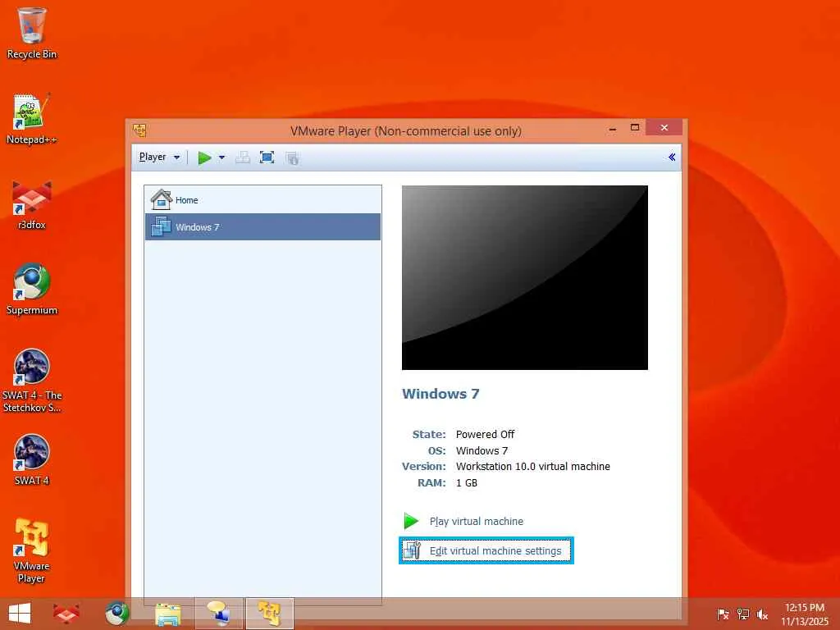This screenshot has height=630, width=840.
Task: Open the Player menu dropdown
Action: coord(159,157)
